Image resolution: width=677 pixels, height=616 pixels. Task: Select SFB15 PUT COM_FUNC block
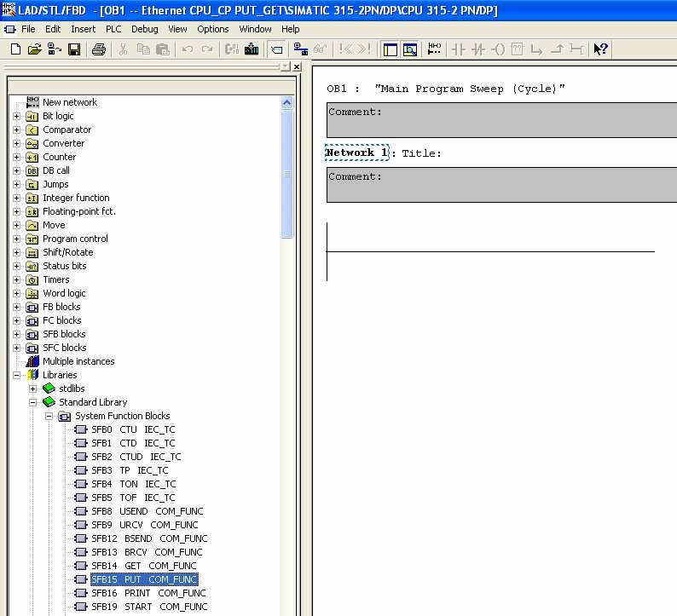[144, 579]
